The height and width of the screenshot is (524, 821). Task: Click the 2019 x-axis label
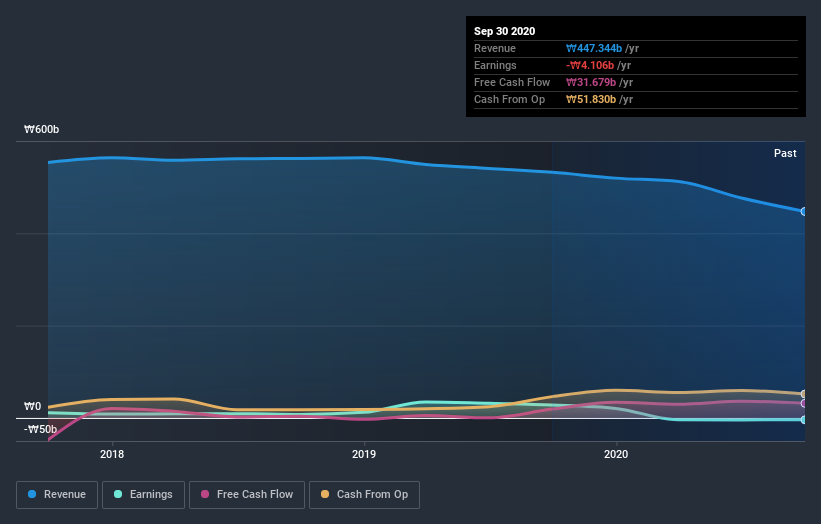[x=364, y=454]
